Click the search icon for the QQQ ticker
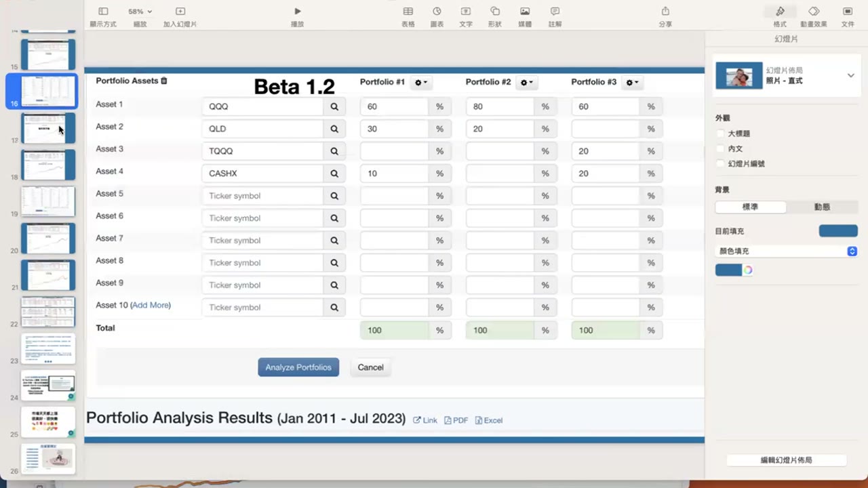The height and width of the screenshot is (488, 868). (x=334, y=106)
